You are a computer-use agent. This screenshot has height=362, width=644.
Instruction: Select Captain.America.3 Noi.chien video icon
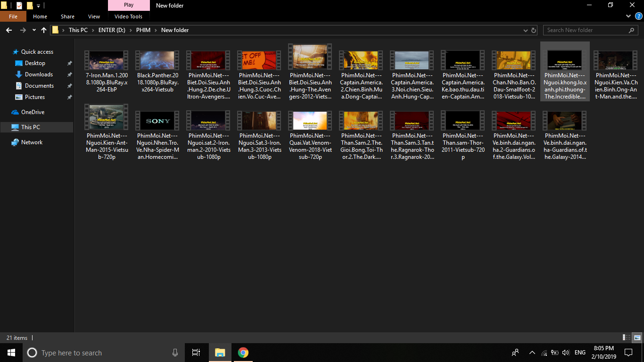click(412, 60)
